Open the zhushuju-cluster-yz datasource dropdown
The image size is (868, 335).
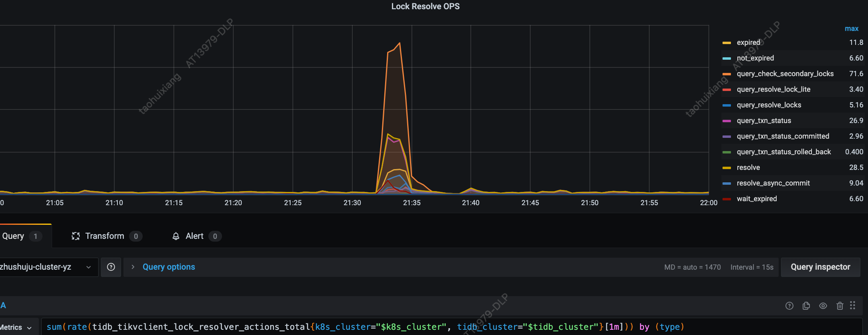coord(46,267)
